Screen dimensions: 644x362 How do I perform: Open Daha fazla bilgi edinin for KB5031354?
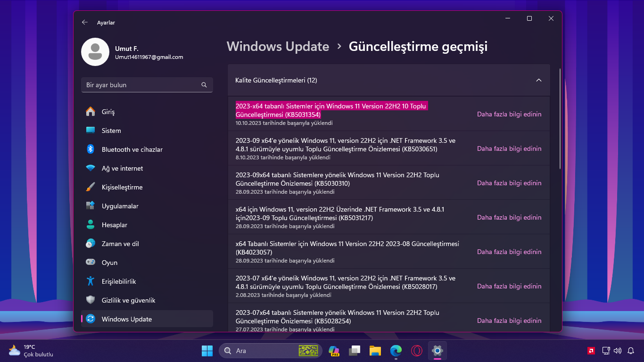[509, 114]
